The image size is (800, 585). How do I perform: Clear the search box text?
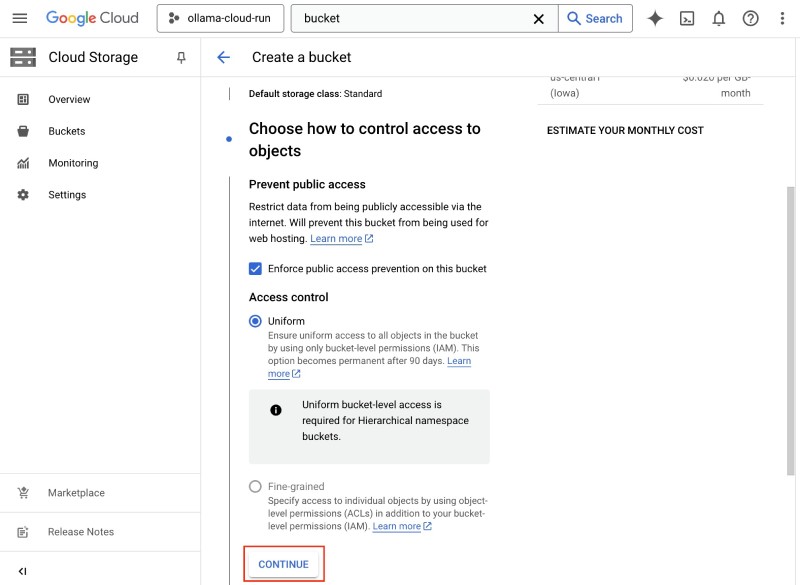coord(539,18)
